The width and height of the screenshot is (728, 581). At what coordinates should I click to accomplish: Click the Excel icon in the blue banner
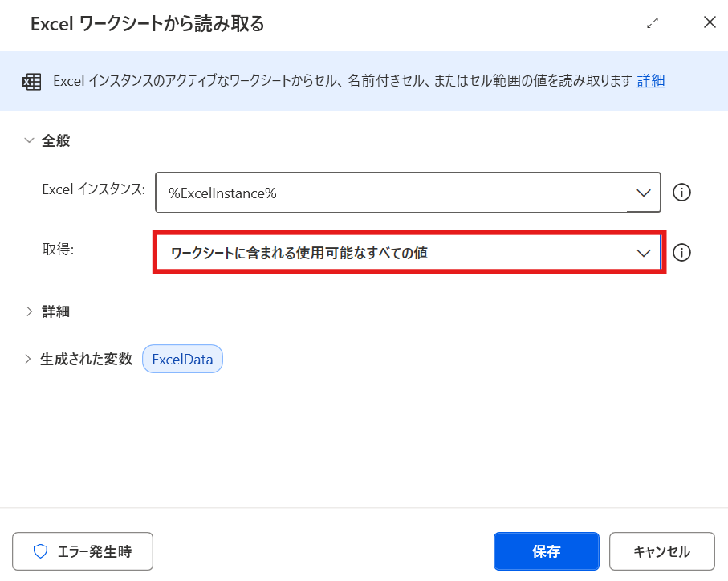pyautogui.click(x=31, y=82)
